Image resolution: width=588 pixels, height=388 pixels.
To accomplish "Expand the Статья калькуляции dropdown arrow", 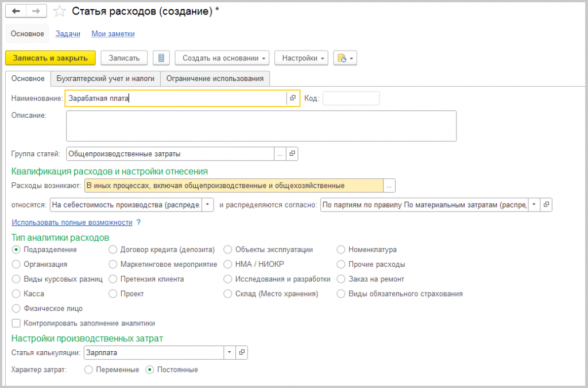I will click(230, 352).
